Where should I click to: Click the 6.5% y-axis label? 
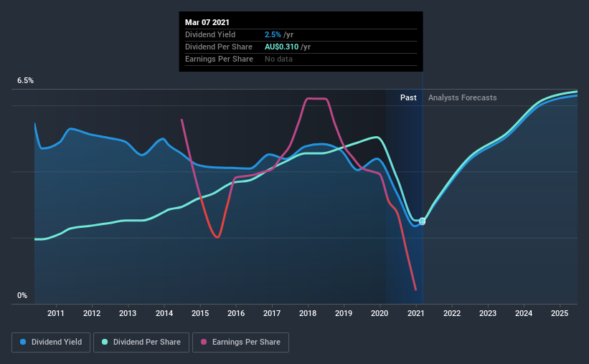click(x=25, y=81)
